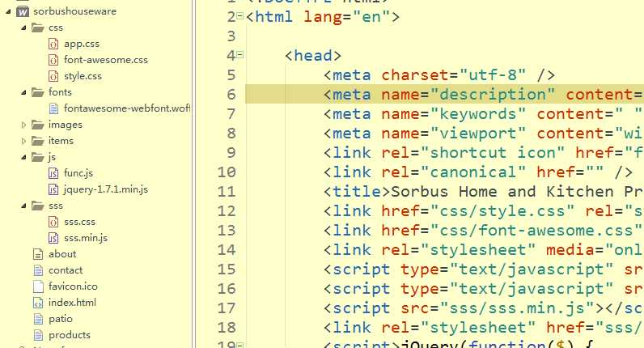Select the images folder label
This screenshot has width=644, height=348.
tap(66, 125)
